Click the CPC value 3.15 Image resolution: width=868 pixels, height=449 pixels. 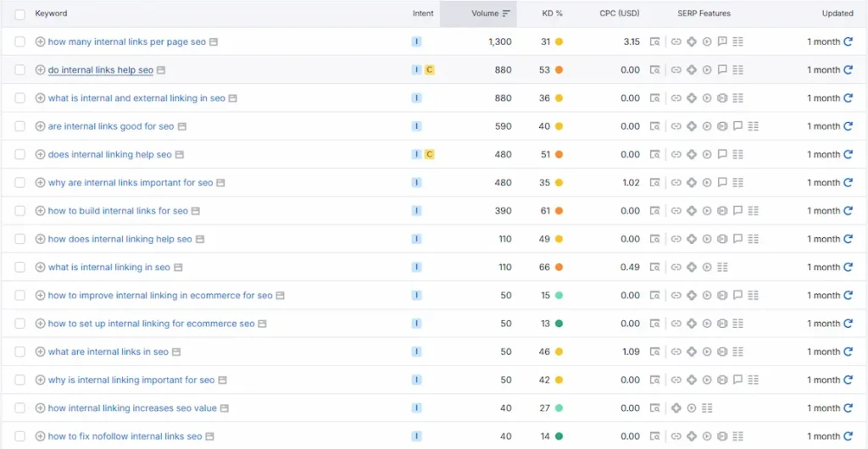(x=631, y=42)
